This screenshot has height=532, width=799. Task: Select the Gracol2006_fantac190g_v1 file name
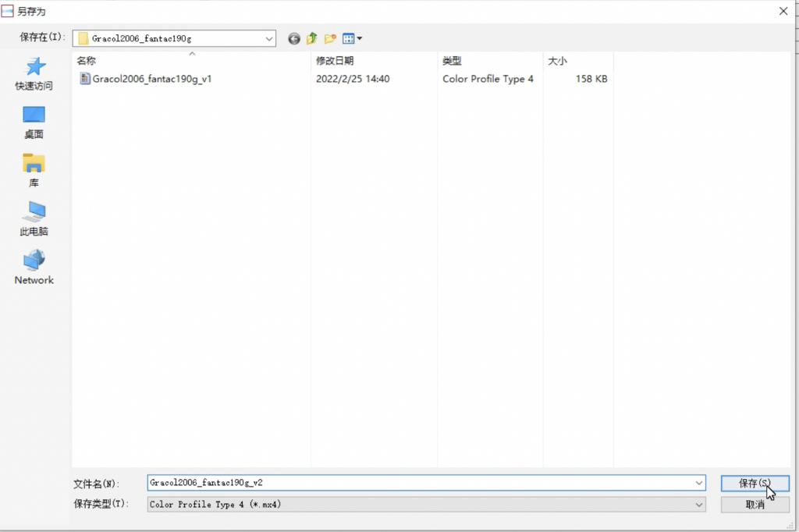pos(152,79)
